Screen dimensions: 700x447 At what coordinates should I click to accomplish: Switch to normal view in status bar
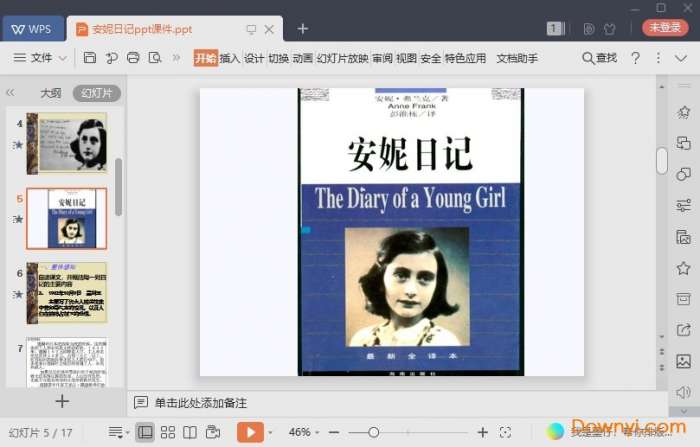click(145, 432)
